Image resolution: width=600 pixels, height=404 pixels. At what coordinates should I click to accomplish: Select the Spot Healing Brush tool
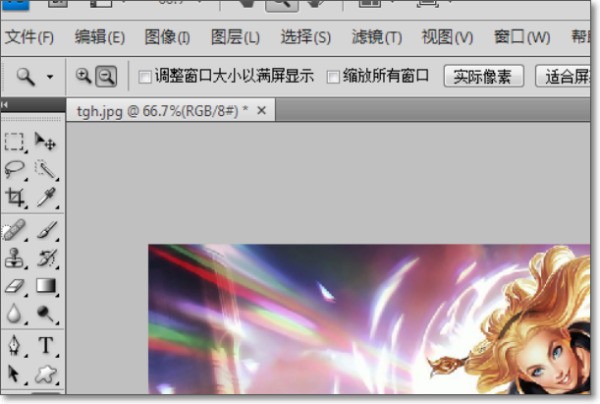point(15,230)
